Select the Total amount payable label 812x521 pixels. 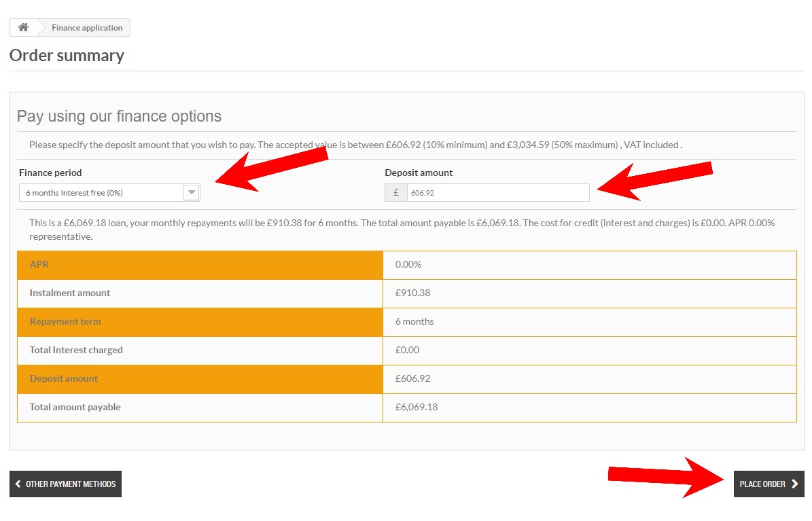point(75,407)
